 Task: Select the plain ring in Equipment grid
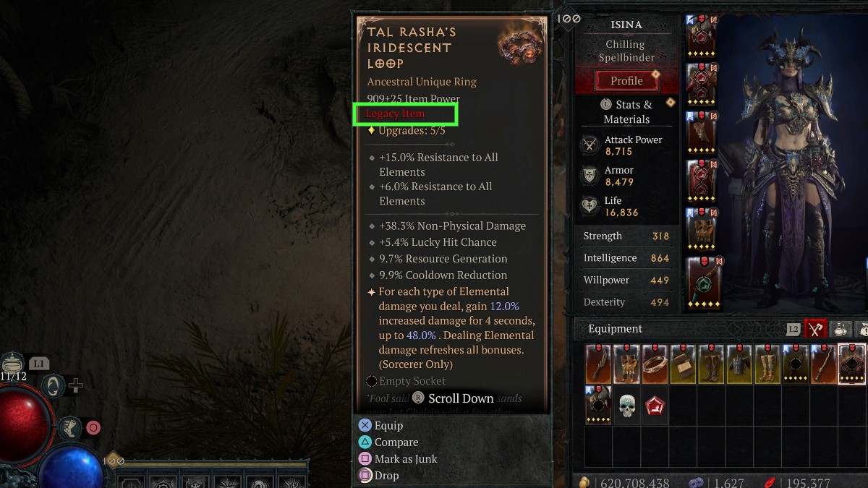(655, 364)
